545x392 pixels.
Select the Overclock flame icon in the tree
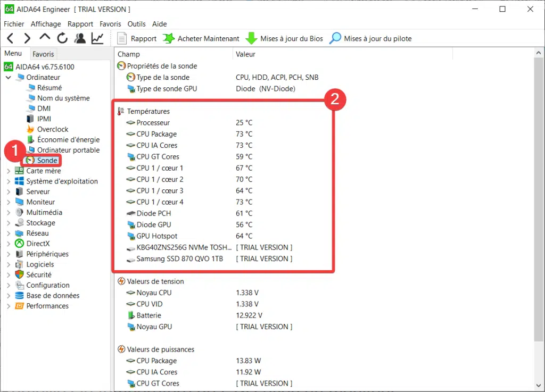(30, 129)
